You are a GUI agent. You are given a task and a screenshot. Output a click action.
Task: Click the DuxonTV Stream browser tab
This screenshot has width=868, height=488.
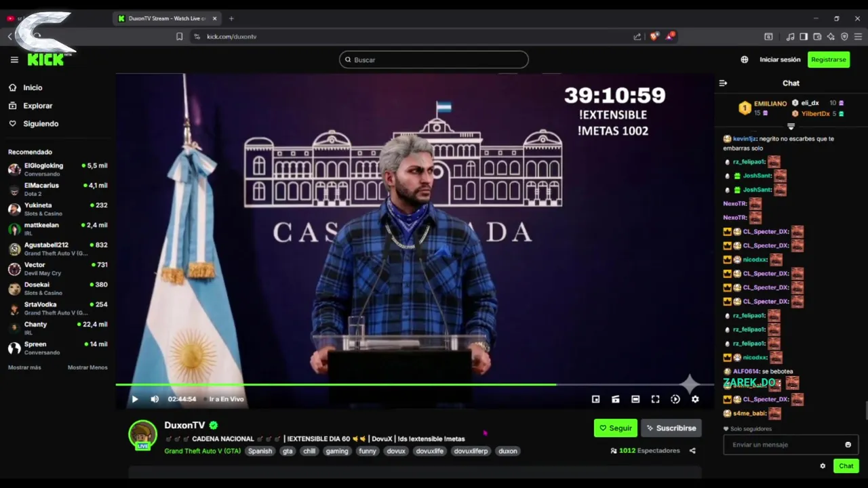pyautogui.click(x=167, y=18)
